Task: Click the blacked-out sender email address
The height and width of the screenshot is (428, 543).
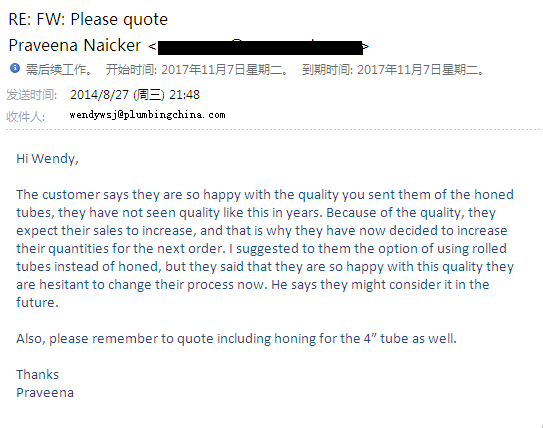Action: [260, 47]
